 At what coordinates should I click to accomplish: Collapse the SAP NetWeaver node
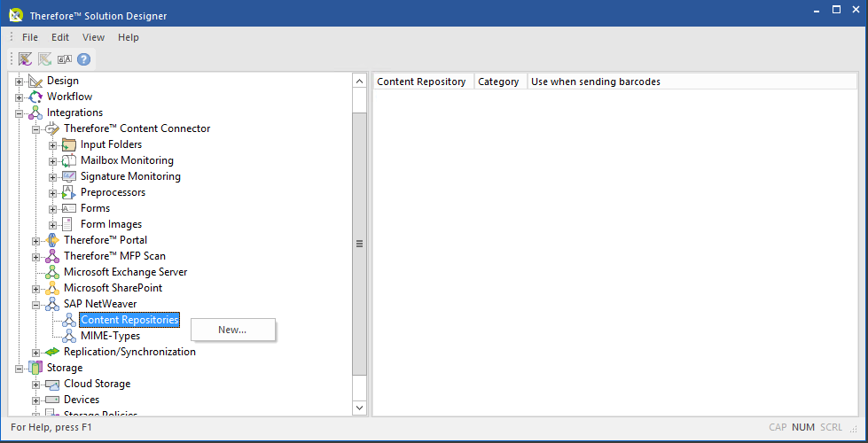coord(35,305)
